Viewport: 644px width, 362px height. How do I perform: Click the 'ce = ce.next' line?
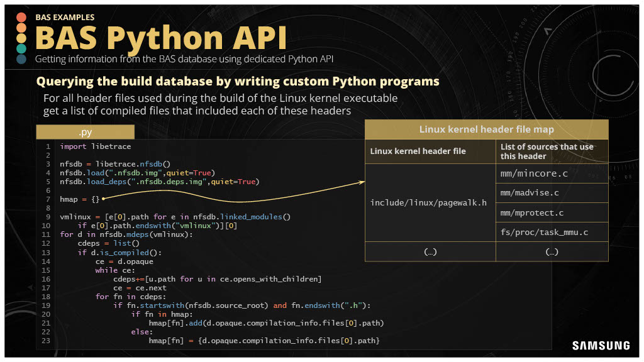(140, 288)
